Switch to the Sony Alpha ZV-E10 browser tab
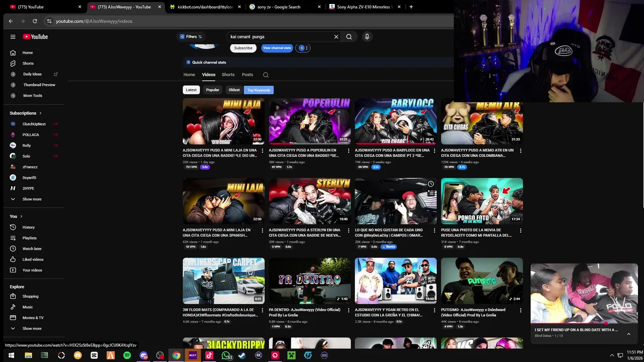This screenshot has height=362, width=644. [x=366, y=7]
